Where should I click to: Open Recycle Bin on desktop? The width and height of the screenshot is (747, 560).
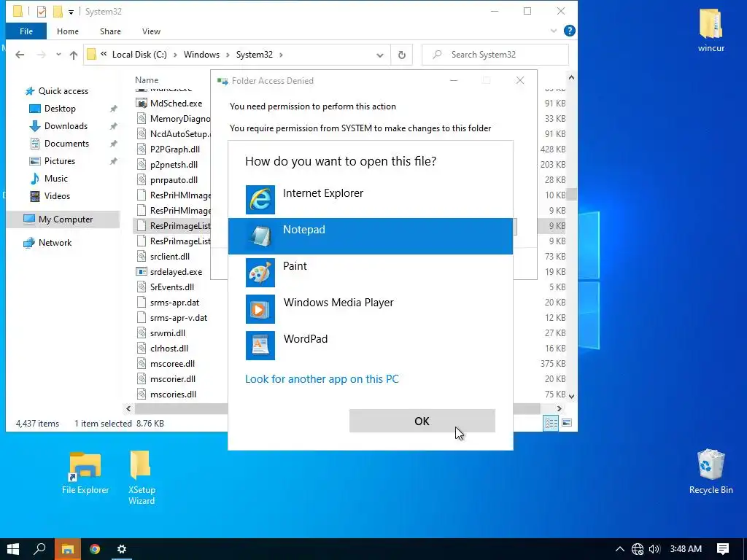tap(711, 472)
